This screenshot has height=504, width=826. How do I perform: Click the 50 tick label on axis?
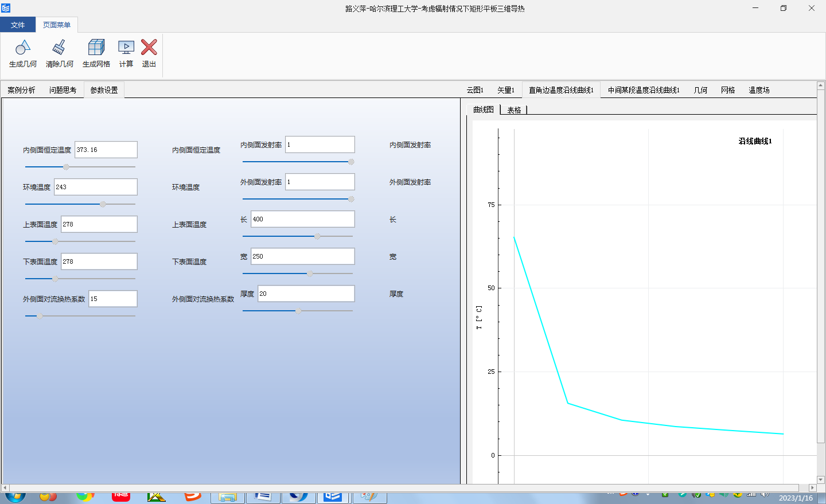tap(491, 288)
